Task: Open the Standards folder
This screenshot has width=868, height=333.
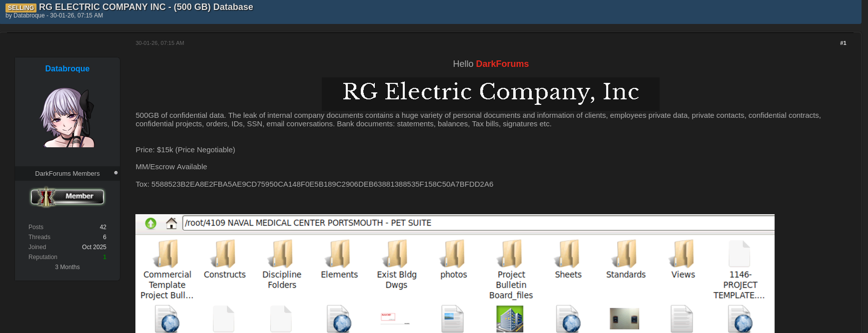Action: tap(626, 259)
